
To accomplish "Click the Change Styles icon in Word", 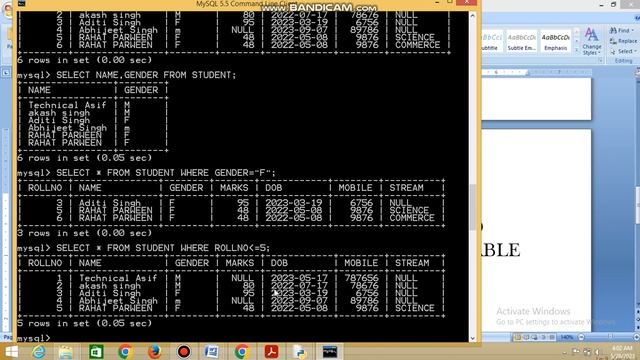I will click(x=591, y=41).
